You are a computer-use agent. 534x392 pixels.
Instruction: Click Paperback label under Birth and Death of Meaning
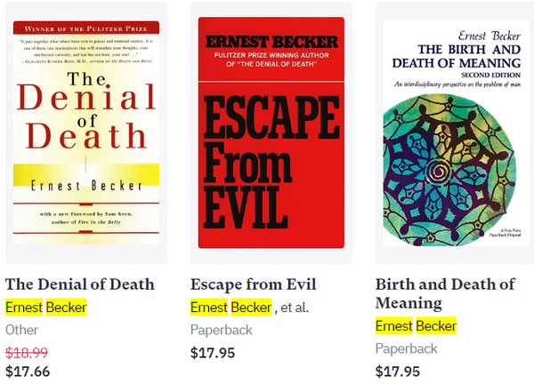point(406,348)
